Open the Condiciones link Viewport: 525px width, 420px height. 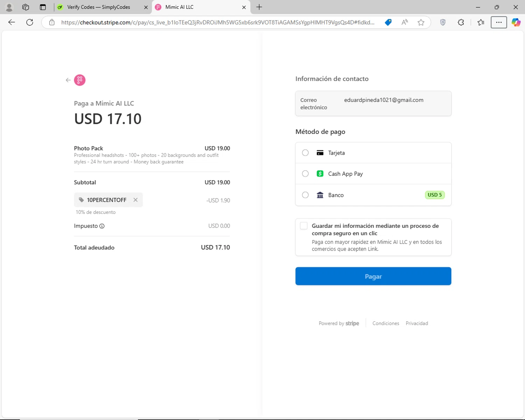pyautogui.click(x=386, y=323)
